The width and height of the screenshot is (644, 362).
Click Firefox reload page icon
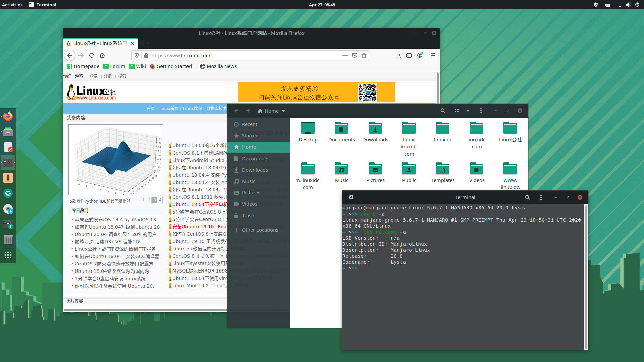pyautogui.click(x=92, y=55)
